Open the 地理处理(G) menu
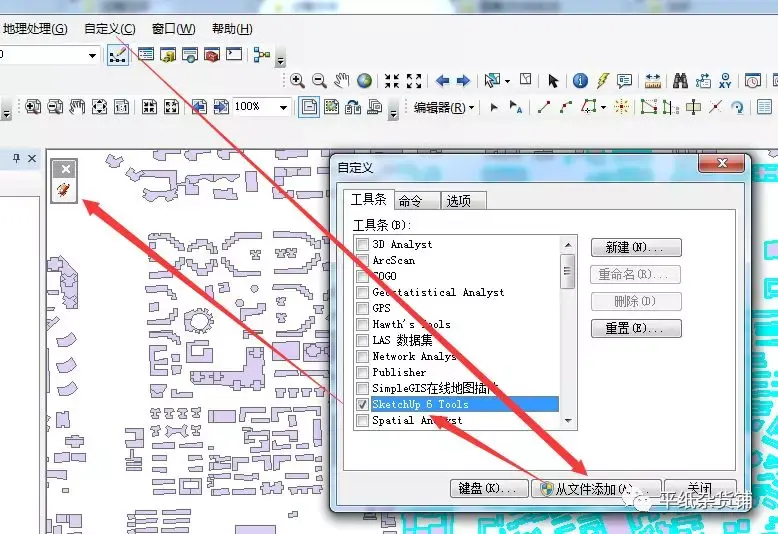This screenshot has width=778, height=534. 35,29
